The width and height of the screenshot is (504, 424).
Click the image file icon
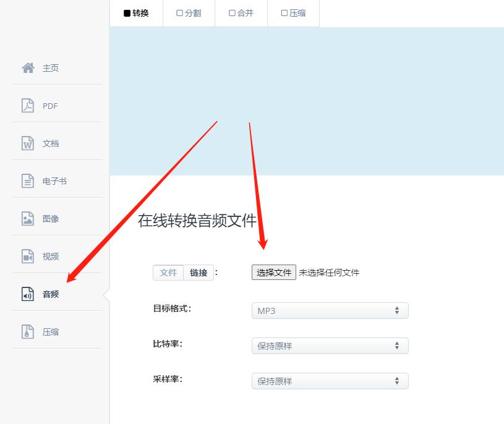(28, 219)
